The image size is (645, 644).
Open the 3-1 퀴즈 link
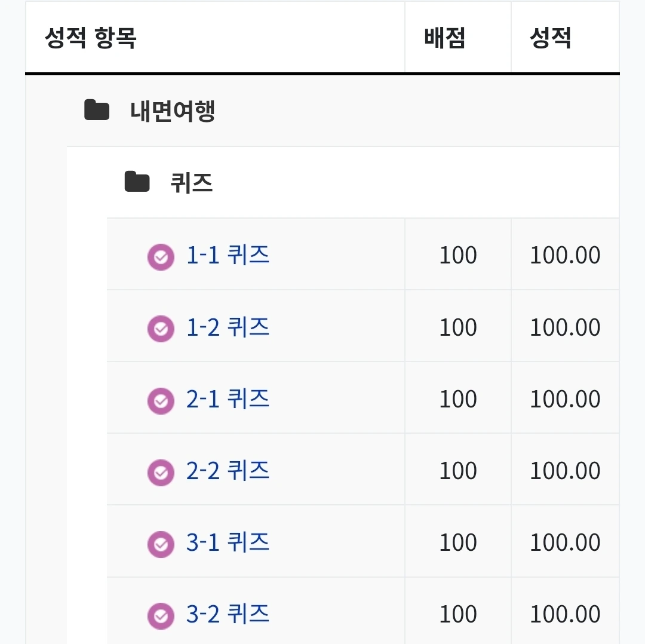228,542
